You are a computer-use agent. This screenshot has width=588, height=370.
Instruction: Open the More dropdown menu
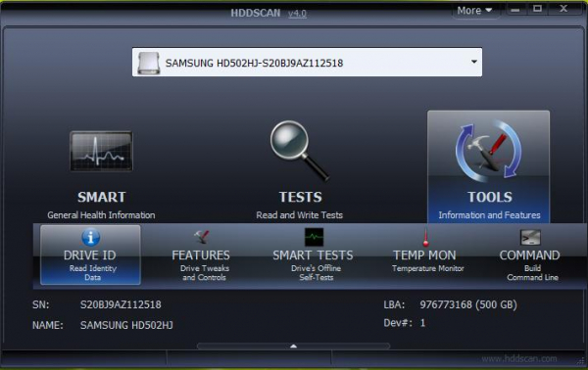click(474, 11)
